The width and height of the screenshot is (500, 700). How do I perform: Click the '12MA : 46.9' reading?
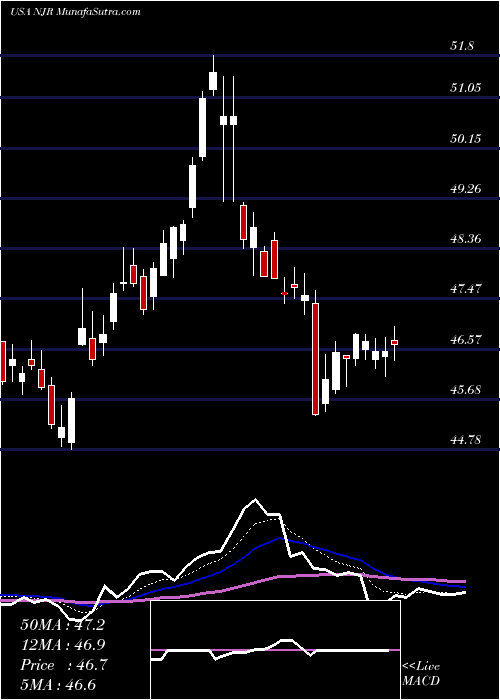click(62, 645)
